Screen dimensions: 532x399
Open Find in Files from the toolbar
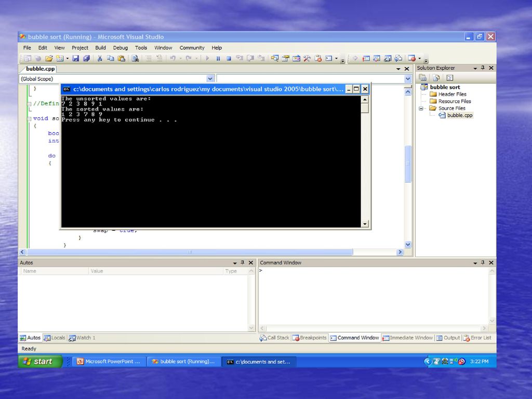[135, 58]
